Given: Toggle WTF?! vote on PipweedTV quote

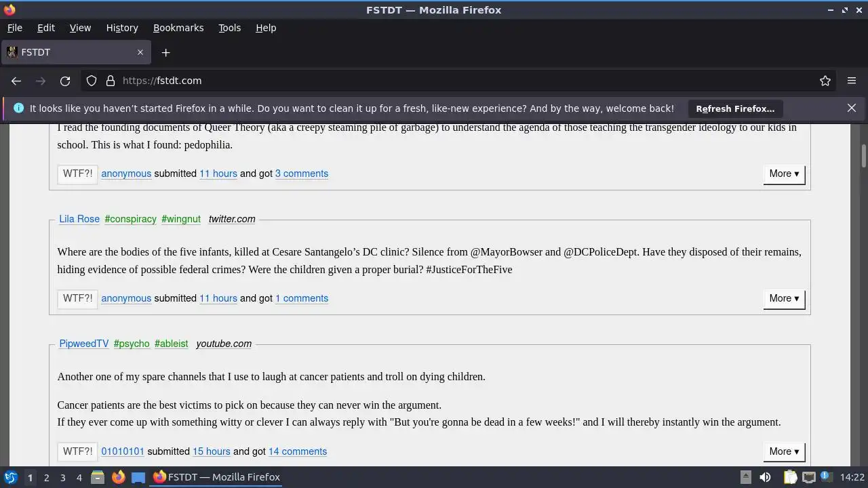Looking at the screenshot, I should [x=77, y=451].
